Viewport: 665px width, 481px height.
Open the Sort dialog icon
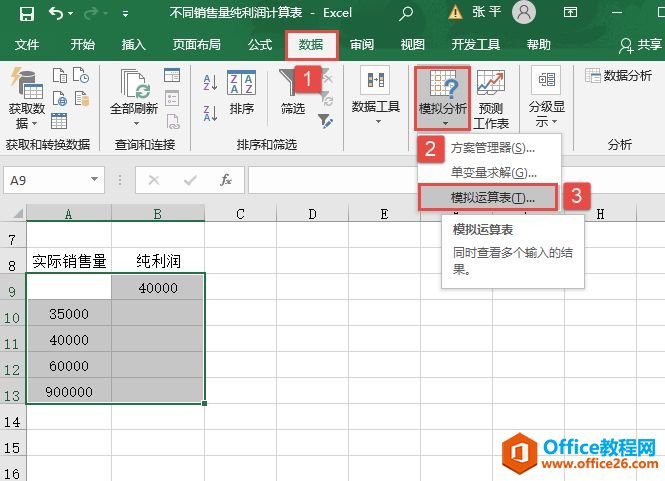coord(241,92)
